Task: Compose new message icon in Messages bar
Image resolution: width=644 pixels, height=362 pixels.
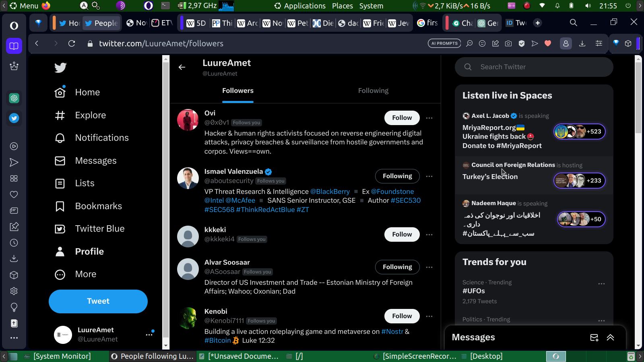Action: click(594, 337)
